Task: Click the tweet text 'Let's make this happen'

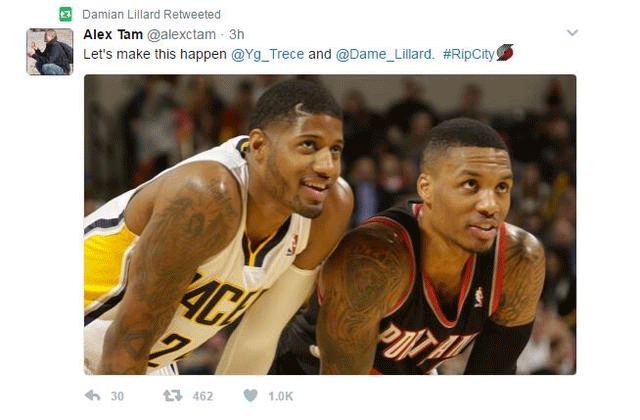Action: click(x=155, y=54)
